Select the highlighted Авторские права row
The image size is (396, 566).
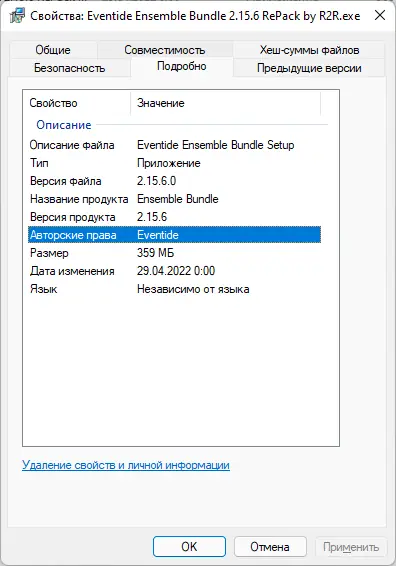coord(174,235)
